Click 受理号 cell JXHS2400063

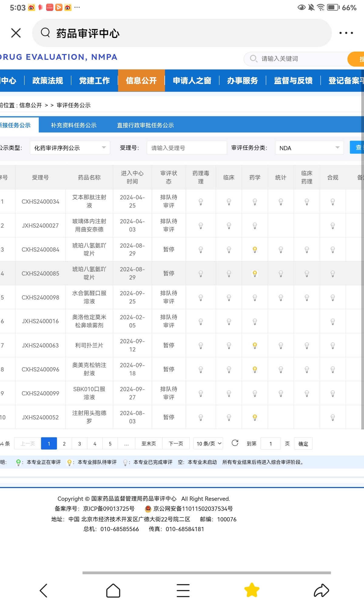(40, 345)
